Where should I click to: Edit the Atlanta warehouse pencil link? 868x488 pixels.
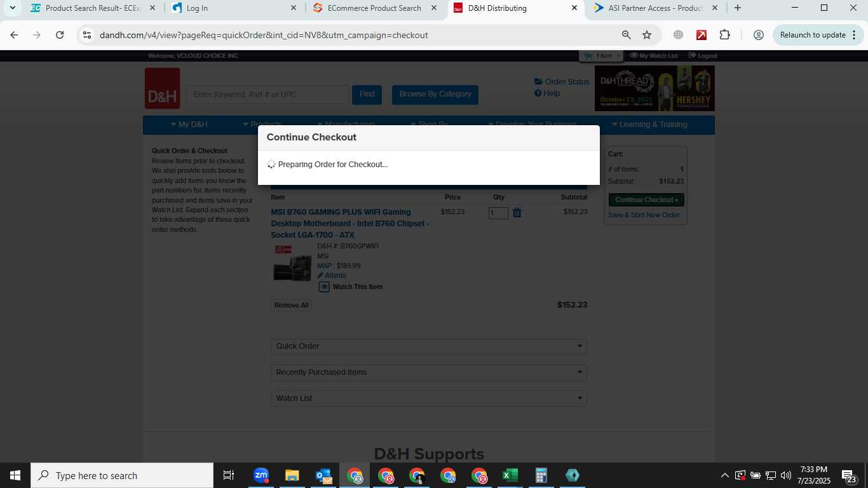point(332,276)
